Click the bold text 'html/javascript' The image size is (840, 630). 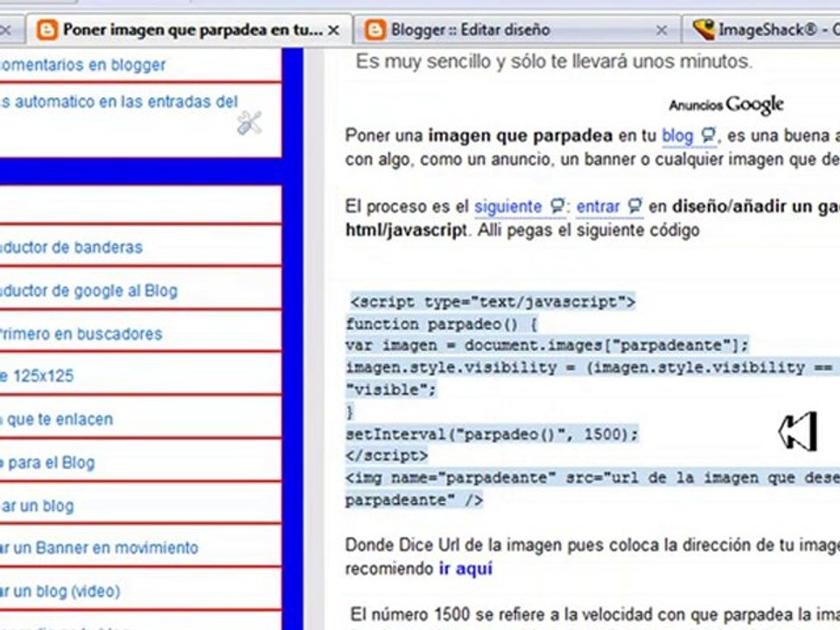click(406, 230)
